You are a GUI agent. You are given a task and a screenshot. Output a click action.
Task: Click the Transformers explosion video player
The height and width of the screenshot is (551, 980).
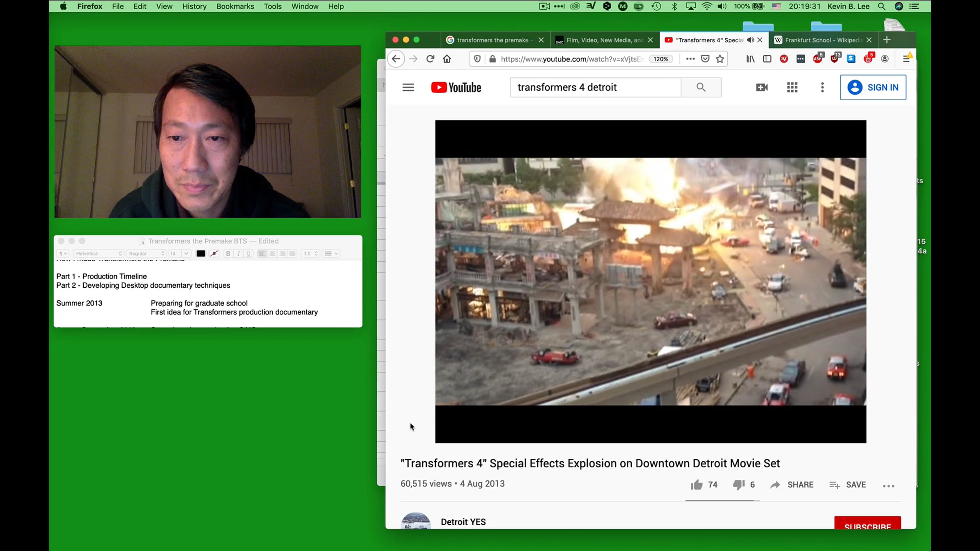pyautogui.click(x=650, y=281)
